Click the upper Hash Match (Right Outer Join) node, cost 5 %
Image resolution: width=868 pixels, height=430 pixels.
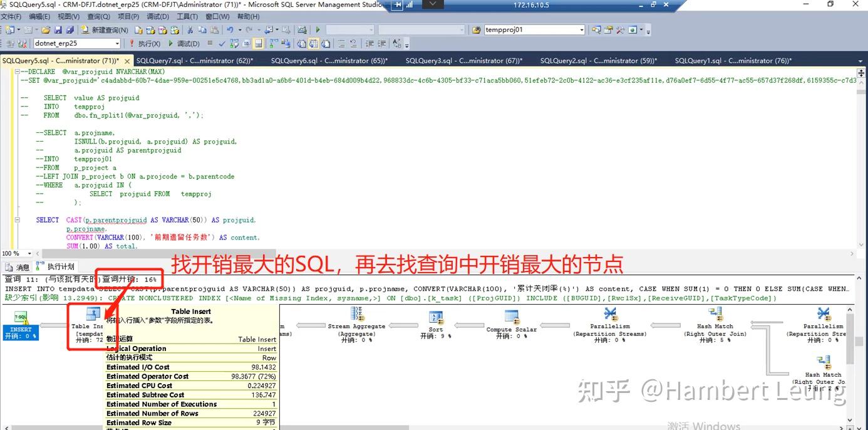coord(715,324)
